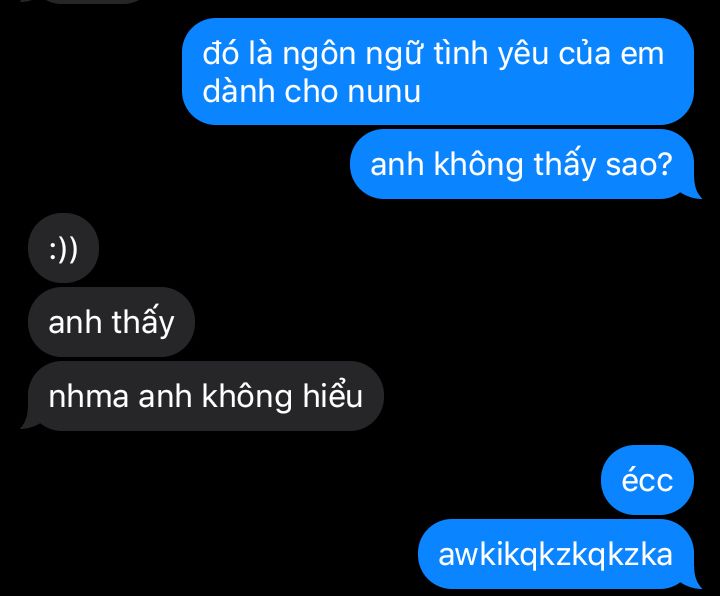
Task: Click "yêu" in the top blue message
Action: (x=523, y=54)
